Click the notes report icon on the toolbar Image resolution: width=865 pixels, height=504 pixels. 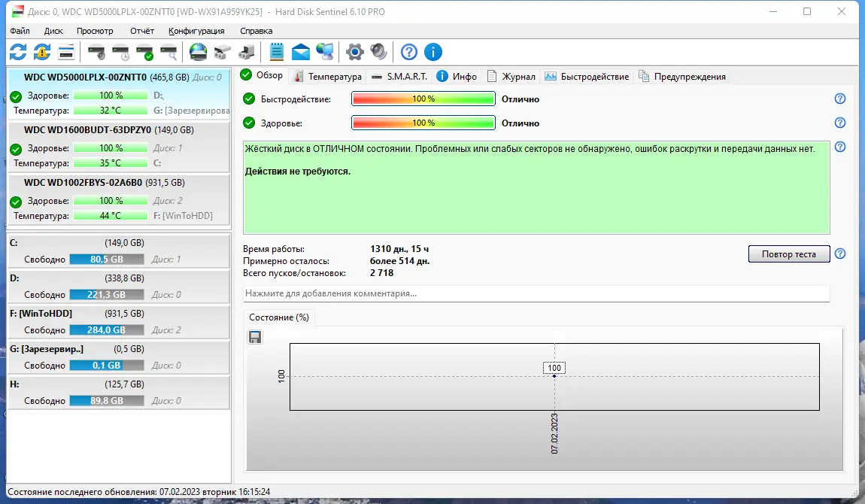(x=277, y=52)
